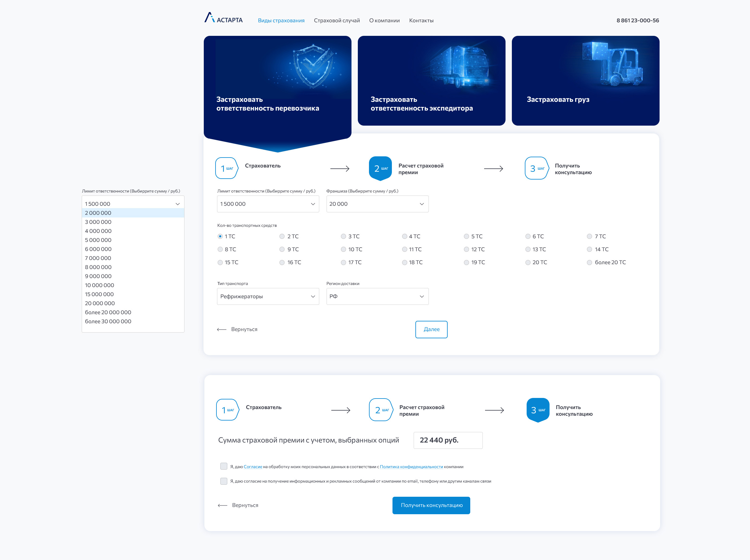Check consent for advertising messages
The height and width of the screenshot is (560, 750).
point(223,481)
